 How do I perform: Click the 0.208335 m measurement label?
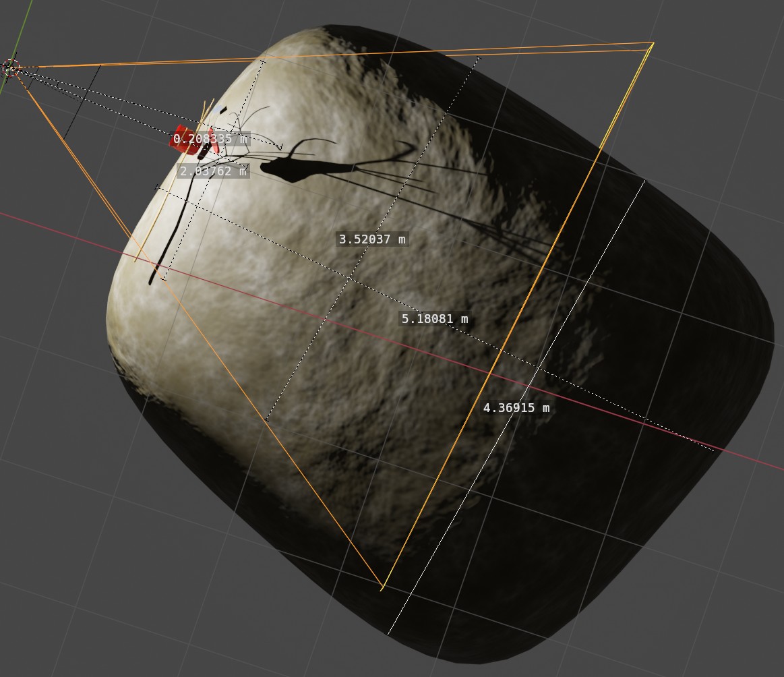[210, 138]
